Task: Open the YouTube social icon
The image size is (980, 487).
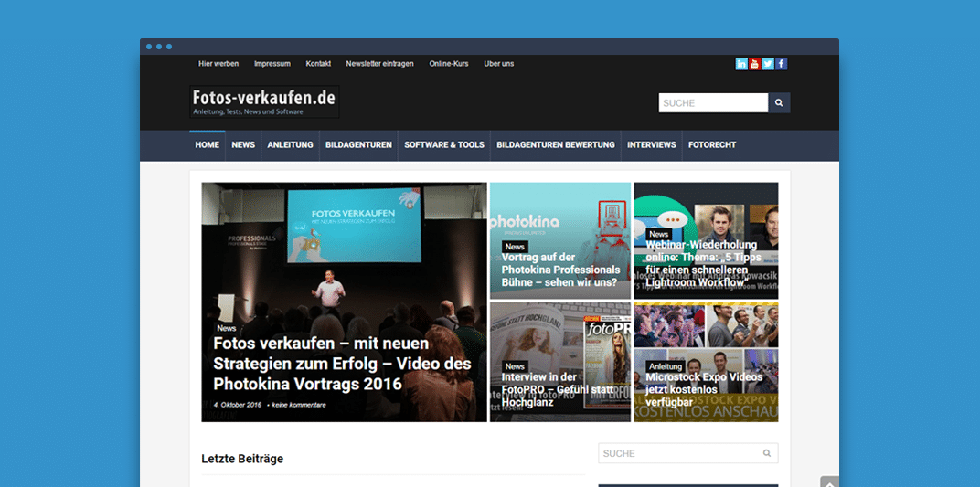Action: (x=754, y=64)
